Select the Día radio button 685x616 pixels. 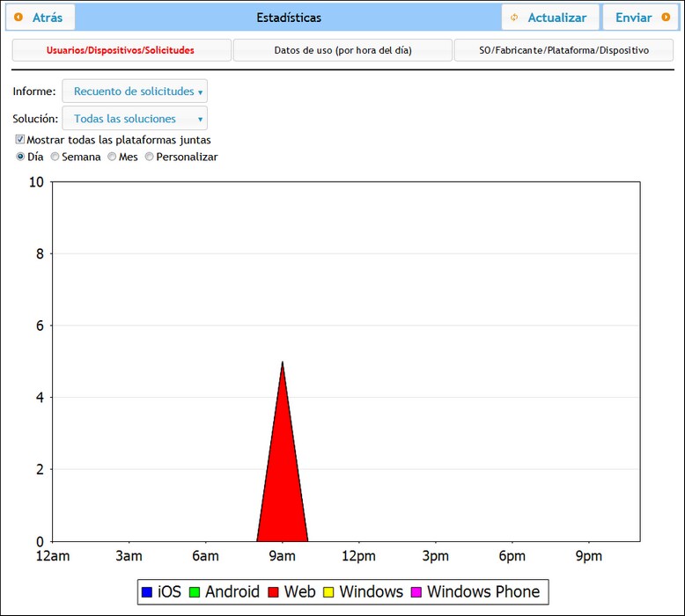pos(20,157)
